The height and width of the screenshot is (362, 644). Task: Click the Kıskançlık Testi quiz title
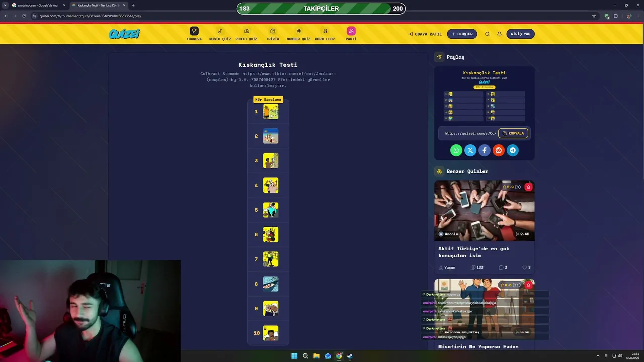click(x=268, y=65)
